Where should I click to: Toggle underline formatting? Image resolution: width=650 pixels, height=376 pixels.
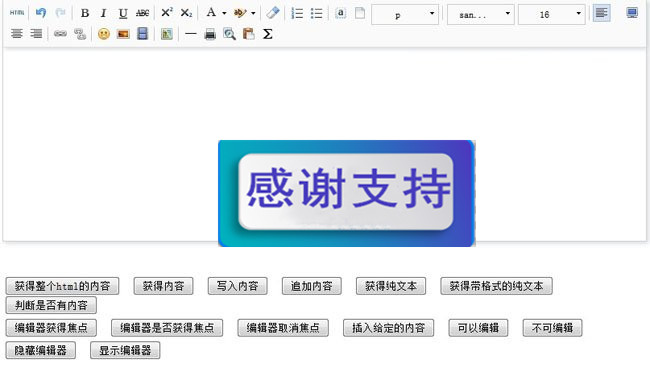coord(123,13)
